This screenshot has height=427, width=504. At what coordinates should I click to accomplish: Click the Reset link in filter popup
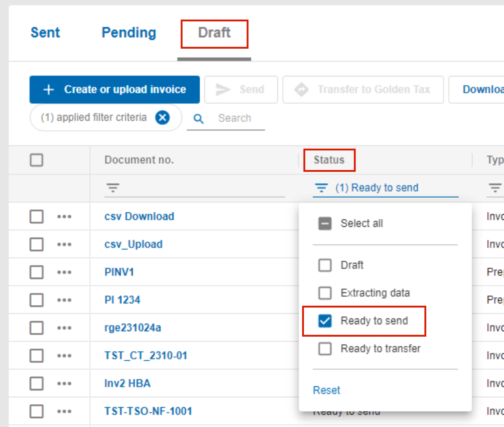(326, 390)
